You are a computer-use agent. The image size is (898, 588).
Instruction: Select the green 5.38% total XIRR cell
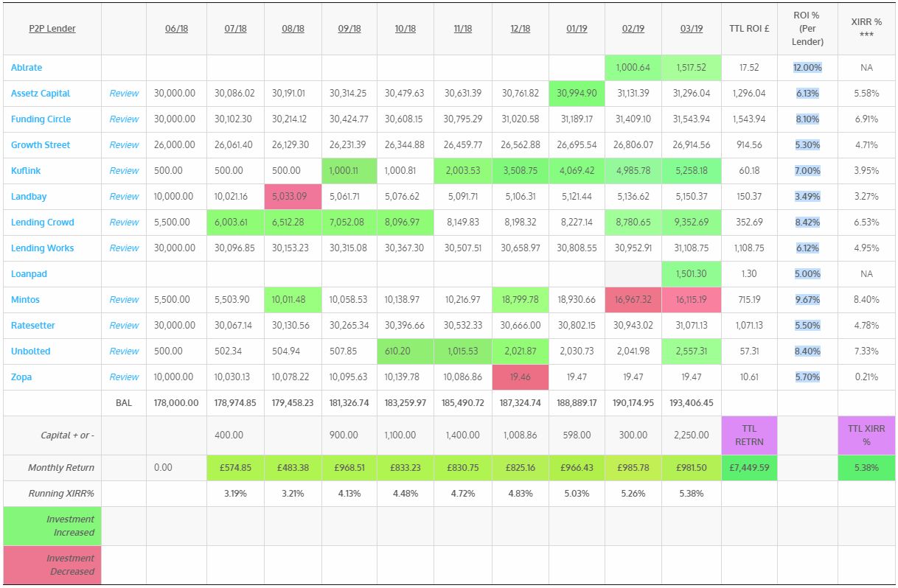[866, 468]
